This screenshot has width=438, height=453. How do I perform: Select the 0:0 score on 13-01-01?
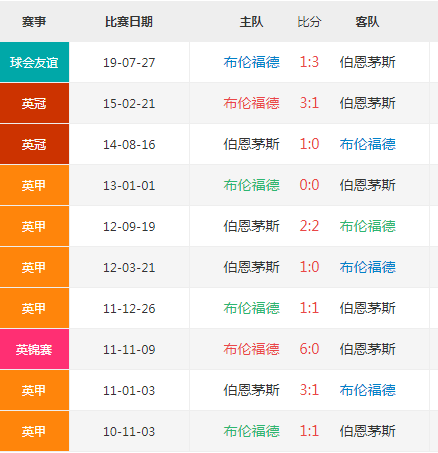tap(309, 185)
